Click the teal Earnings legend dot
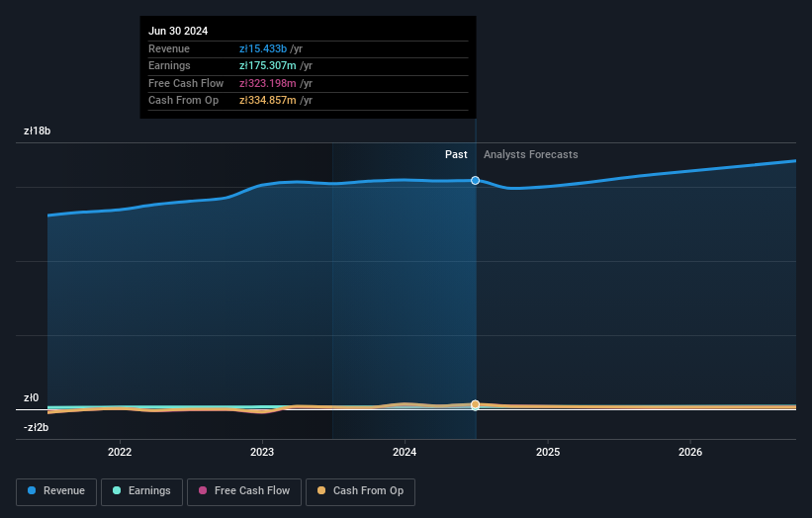 pyautogui.click(x=117, y=490)
